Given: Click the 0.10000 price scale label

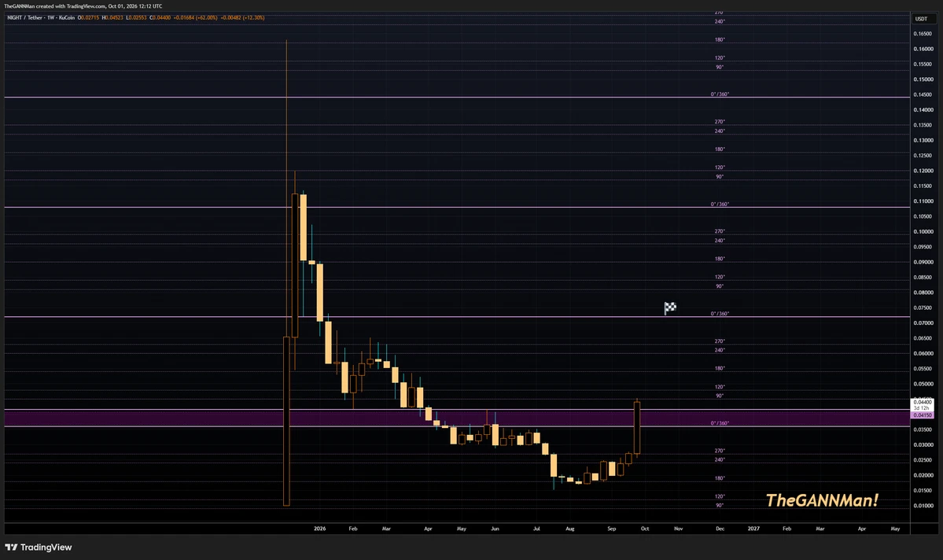Looking at the screenshot, I should click(923, 231).
